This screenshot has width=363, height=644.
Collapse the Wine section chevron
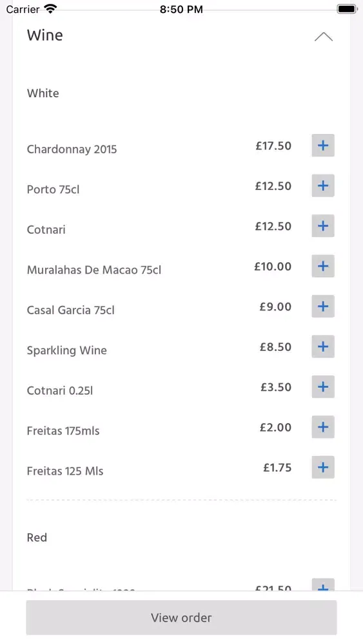[x=324, y=37]
